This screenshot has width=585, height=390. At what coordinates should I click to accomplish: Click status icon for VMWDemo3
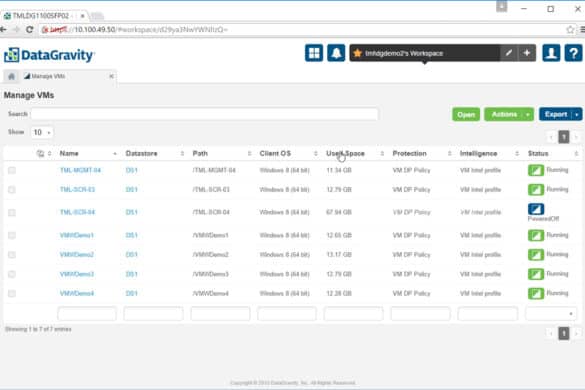point(536,274)
